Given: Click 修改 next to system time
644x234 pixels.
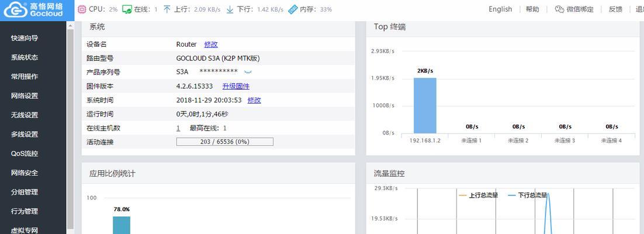Looking at the screenshot, I should pyautogui.click(x=254, y=101).
